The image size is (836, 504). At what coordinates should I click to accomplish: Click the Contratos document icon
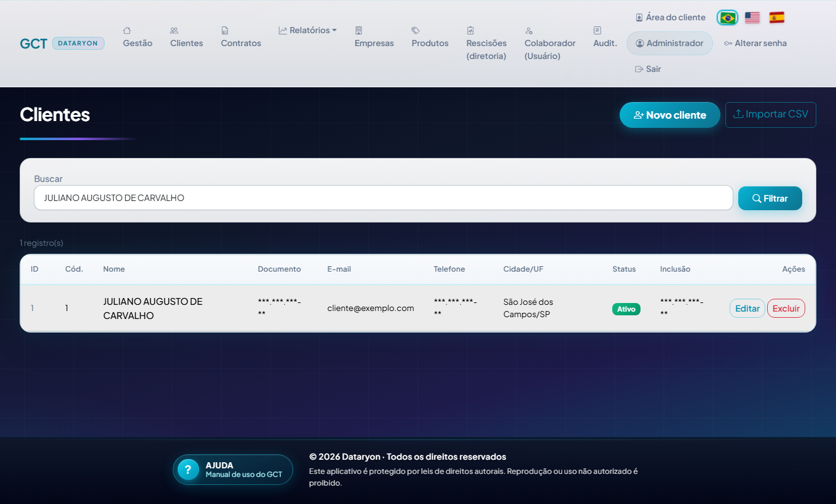pyautogui.click(x=225, y=30)
